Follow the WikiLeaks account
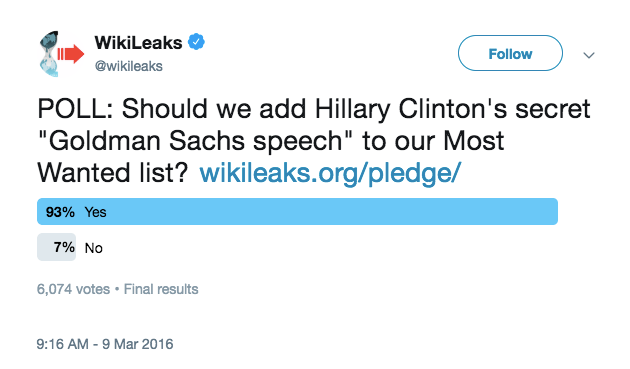The height and width of the screenshot is (369, 630). click(510, 53)
